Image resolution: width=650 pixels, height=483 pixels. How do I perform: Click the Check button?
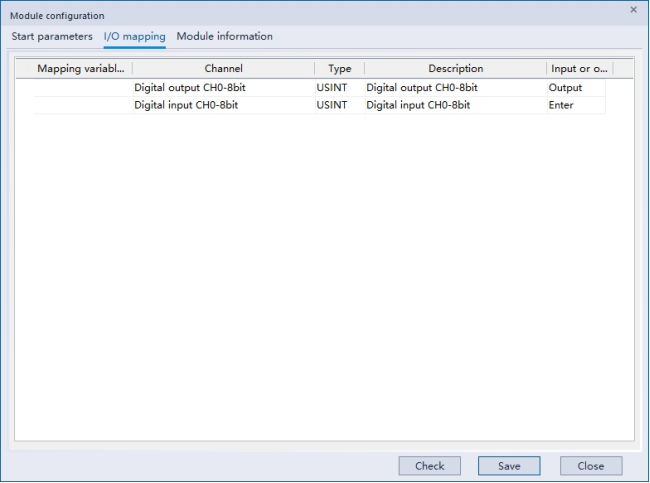click(x=429, y=466)
